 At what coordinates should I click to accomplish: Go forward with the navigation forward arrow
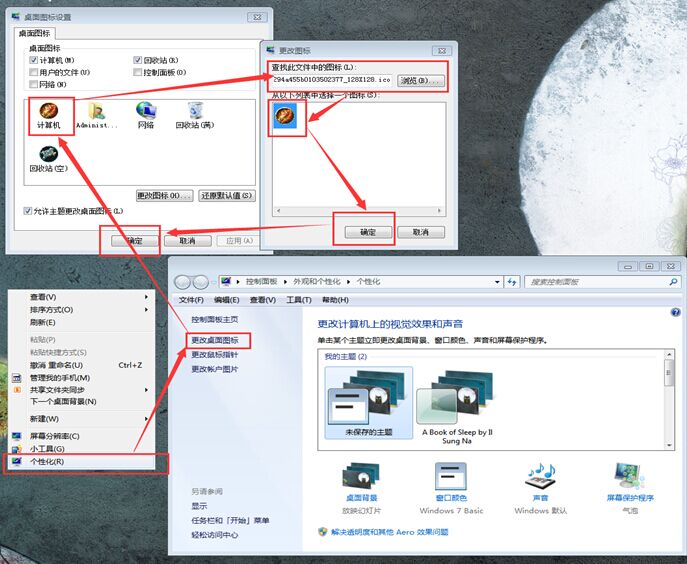(201, 282)
